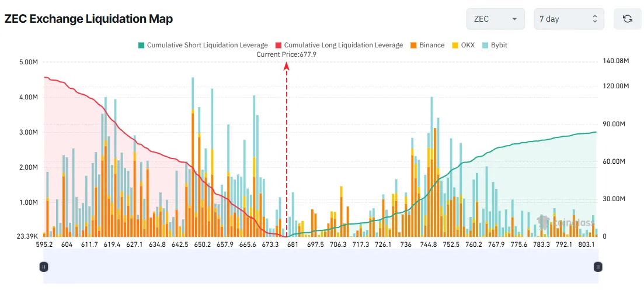Click the 3.00M left axis label
The image size is (644, 293).
coord(30,133)
